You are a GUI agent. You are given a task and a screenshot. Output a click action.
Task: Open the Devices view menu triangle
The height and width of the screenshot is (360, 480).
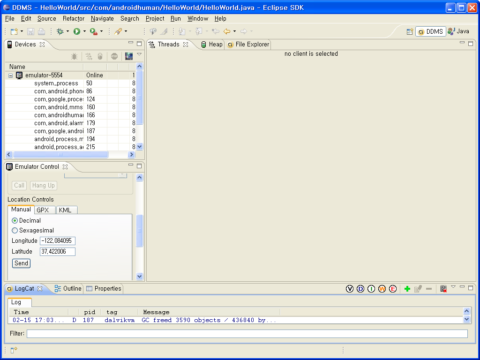tap(139, 54)
